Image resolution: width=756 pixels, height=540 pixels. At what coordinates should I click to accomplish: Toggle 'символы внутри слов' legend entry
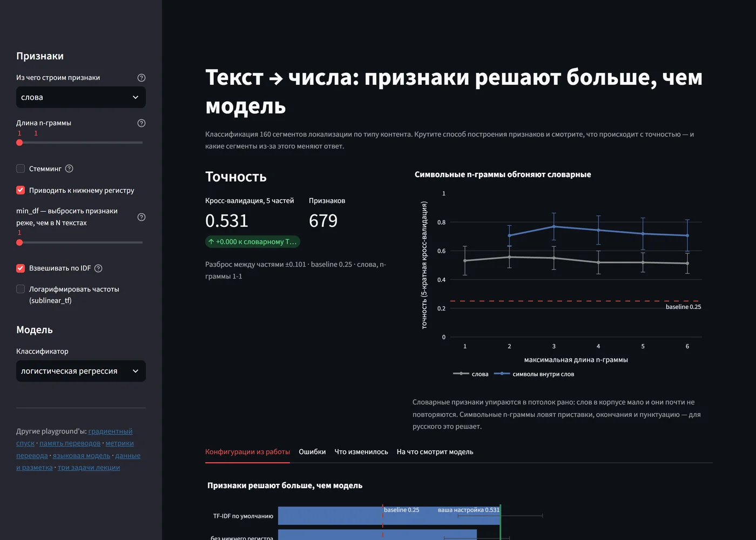pyautogui.click(x=534, y=374)
